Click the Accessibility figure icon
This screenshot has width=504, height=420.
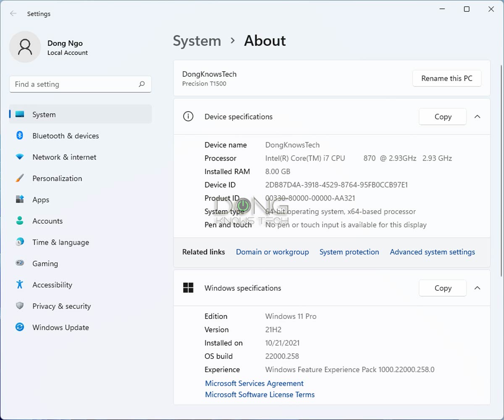[20, 284]
